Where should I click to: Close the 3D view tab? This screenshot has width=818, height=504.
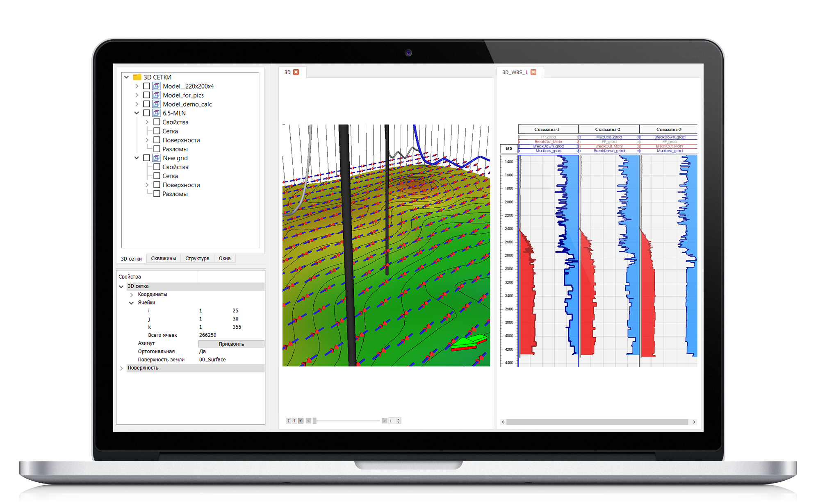click(296, 72)
